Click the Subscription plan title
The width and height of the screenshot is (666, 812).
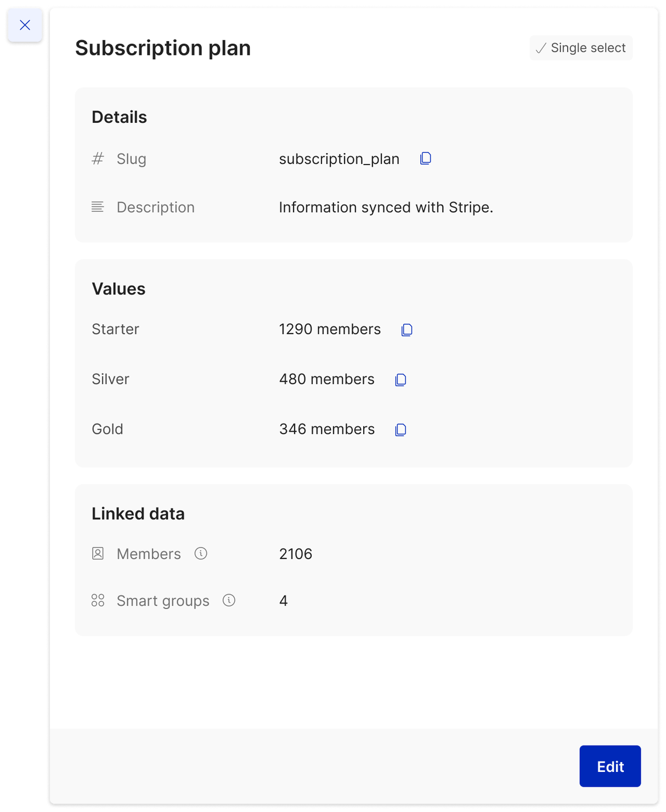click(x=163, y=48)
